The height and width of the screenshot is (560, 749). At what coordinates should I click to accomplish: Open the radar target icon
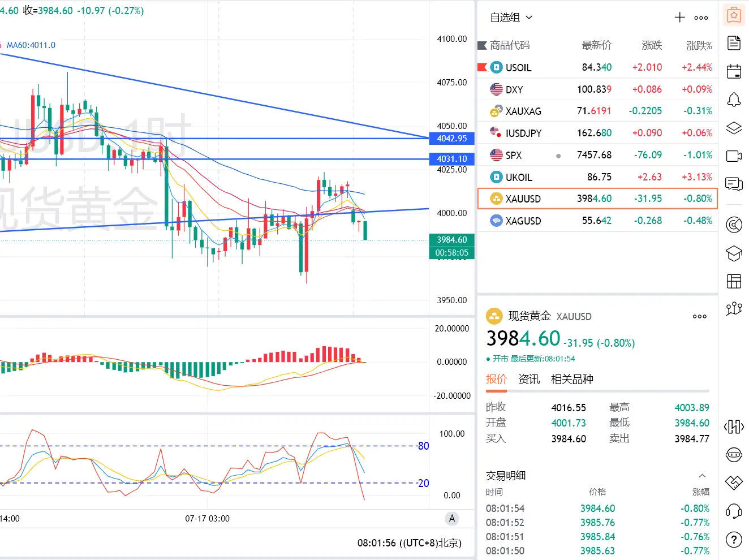[x=734, y=225]
